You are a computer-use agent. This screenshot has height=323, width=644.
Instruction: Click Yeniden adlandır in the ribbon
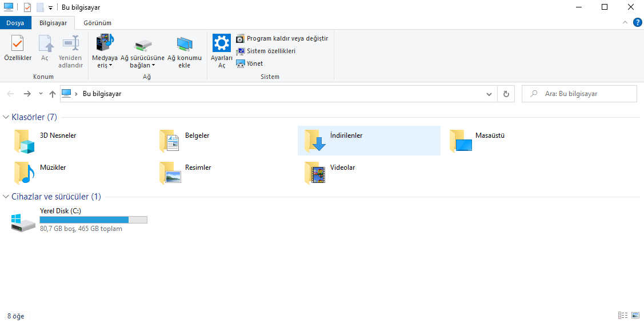tap(71, 51)
